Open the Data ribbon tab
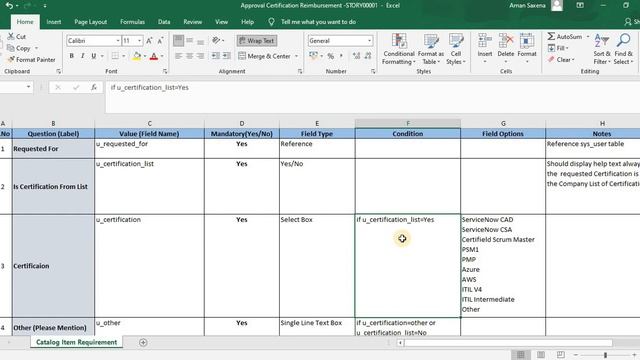The width and height of the screenshot is (640, 360). click(164, 22)
